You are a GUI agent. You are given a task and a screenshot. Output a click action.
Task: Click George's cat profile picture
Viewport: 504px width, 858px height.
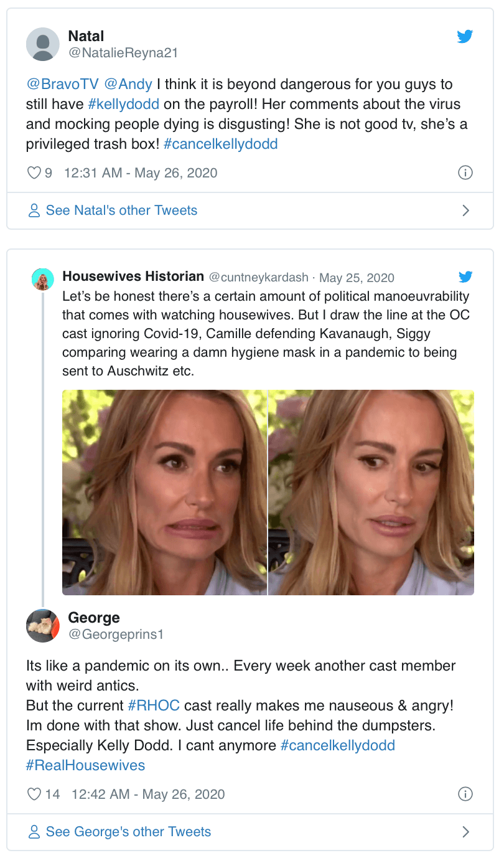coord(43,626)
